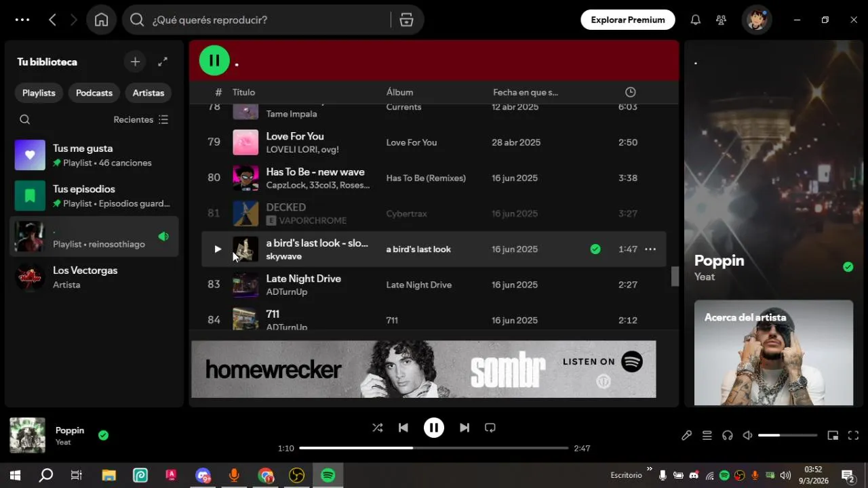Sort by the Título column header
The width and height of the screenshot is (868, 488).
pos(243,92)
